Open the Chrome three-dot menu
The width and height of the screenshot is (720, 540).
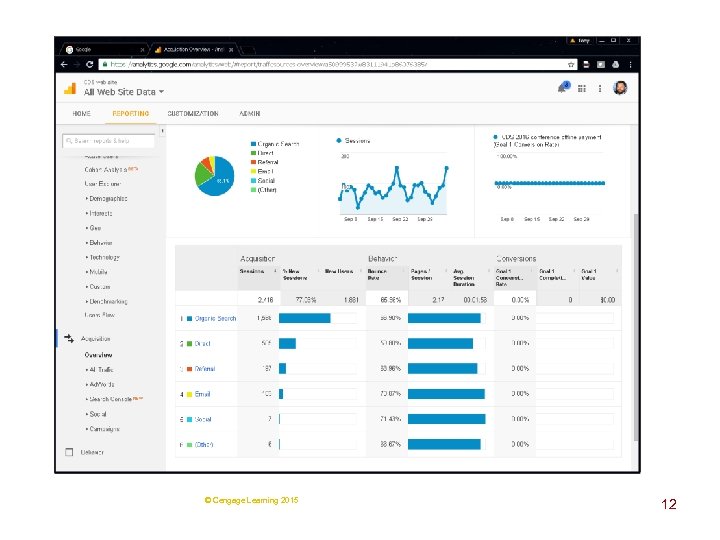pos(630,65)
